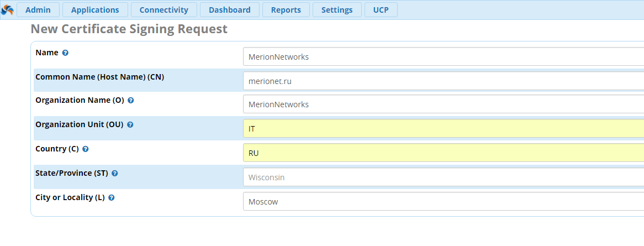Select the Organization Unit field containing IT
This screenshot has height=246, width=644.
(x=443, y=129)
